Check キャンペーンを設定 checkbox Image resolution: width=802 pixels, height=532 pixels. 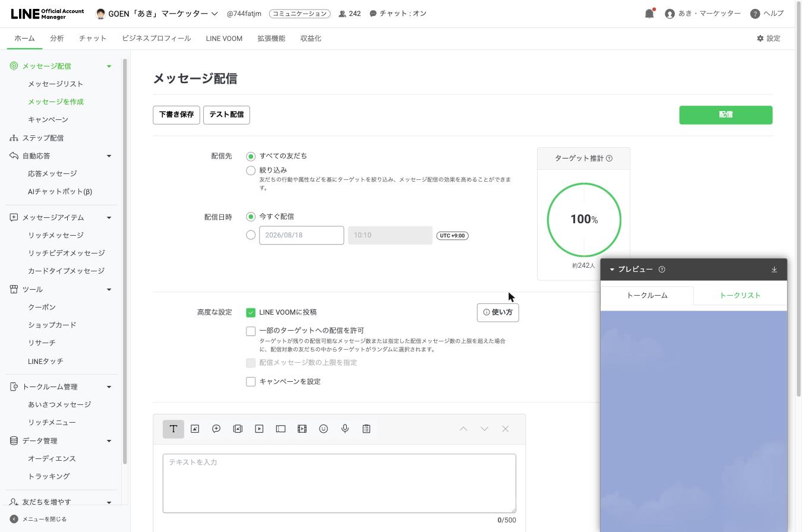(x=251, y=381)
